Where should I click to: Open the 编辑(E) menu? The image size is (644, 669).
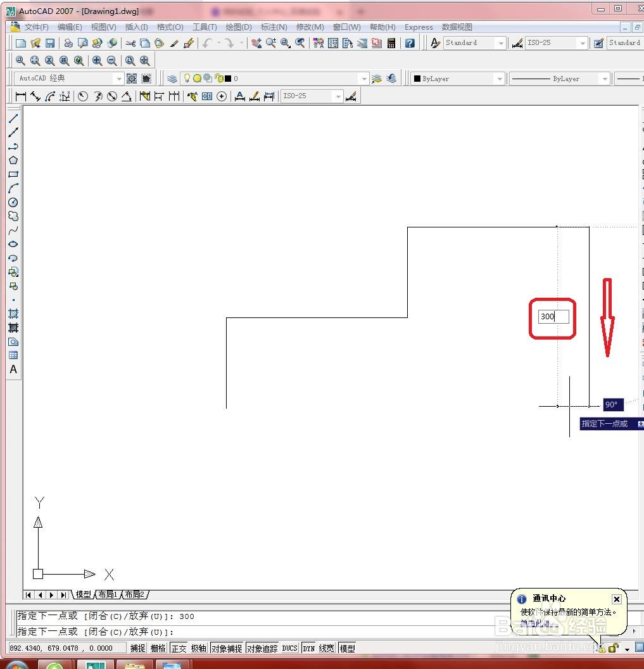pyautogui.click(x=70, y=27)
